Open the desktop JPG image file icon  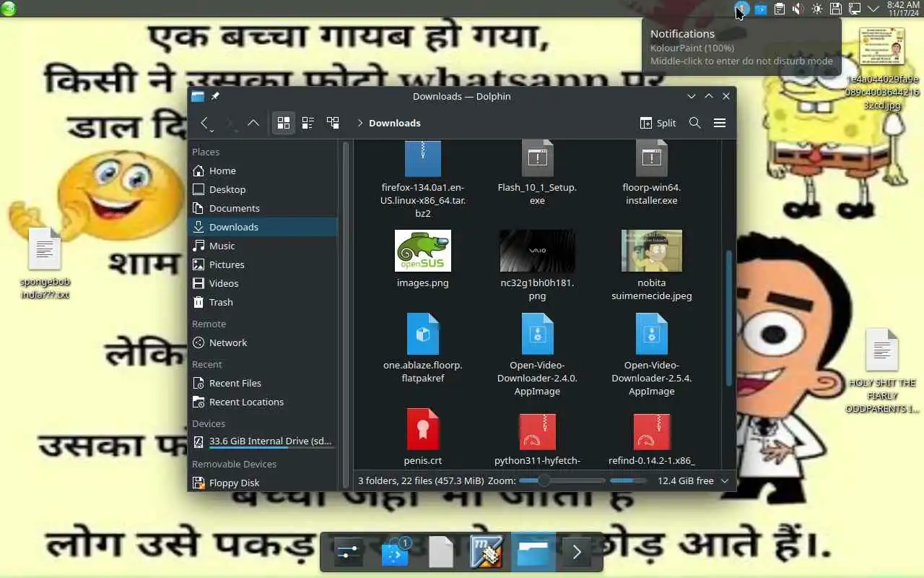point(882,69)
